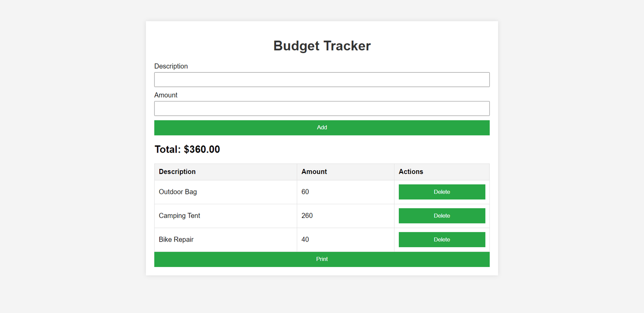Click the amount cell showing 40
The width and height of the screenshot is (644, 313).
click(305, 239)
